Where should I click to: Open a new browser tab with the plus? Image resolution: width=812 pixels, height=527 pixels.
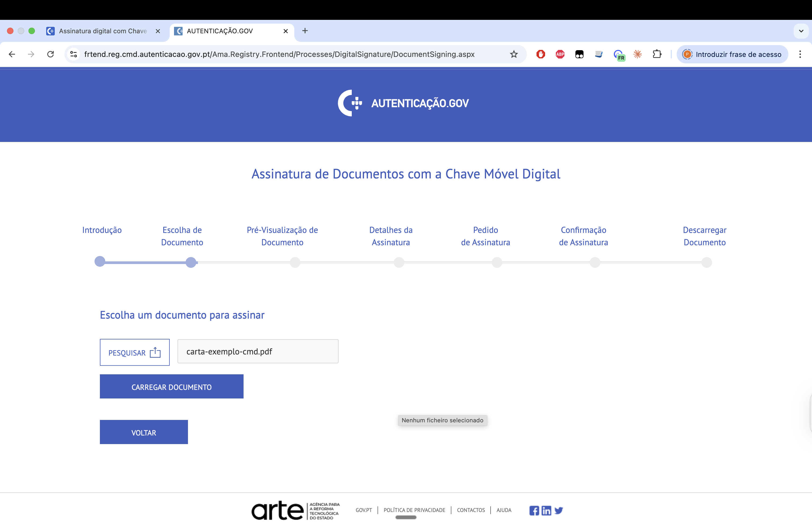click(305, 31)
